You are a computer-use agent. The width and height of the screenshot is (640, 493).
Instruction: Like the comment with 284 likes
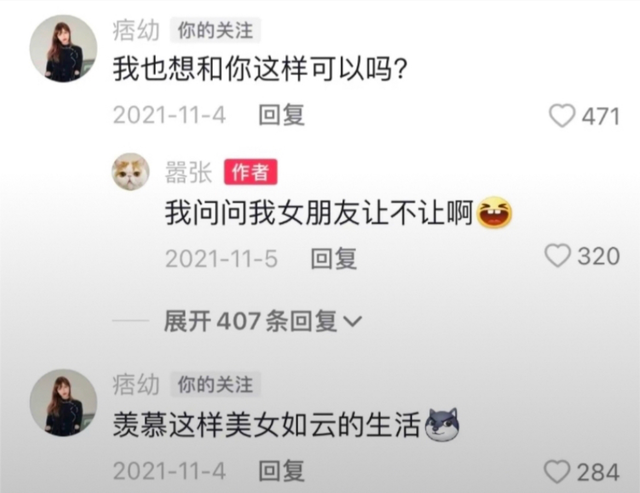[x=557, y=472]
